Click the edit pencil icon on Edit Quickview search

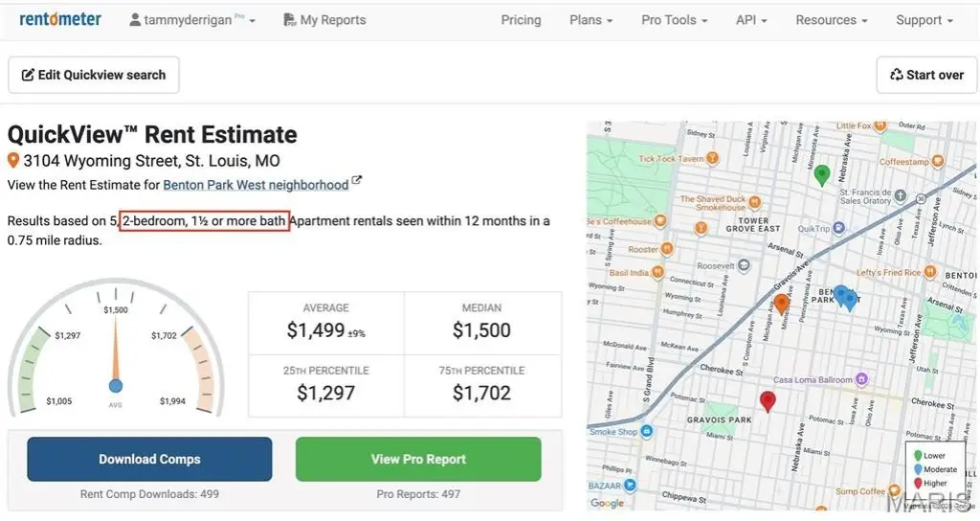(28, 75)
